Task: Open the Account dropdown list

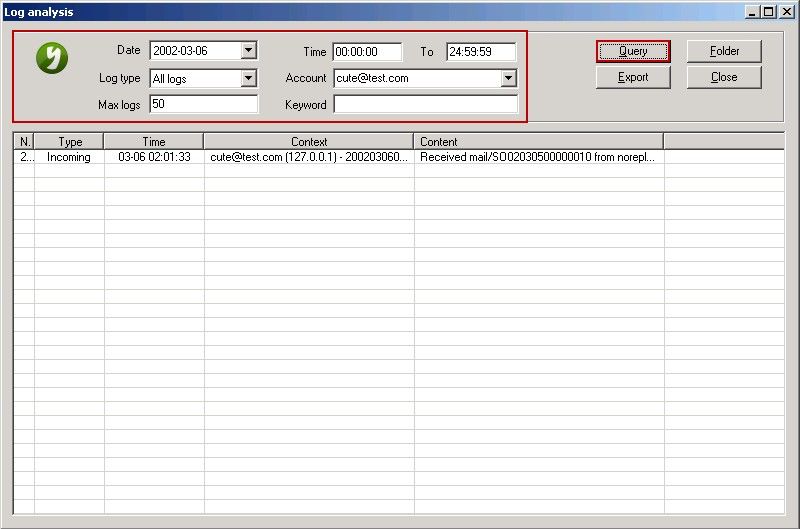Action: (x=508, y=78)
